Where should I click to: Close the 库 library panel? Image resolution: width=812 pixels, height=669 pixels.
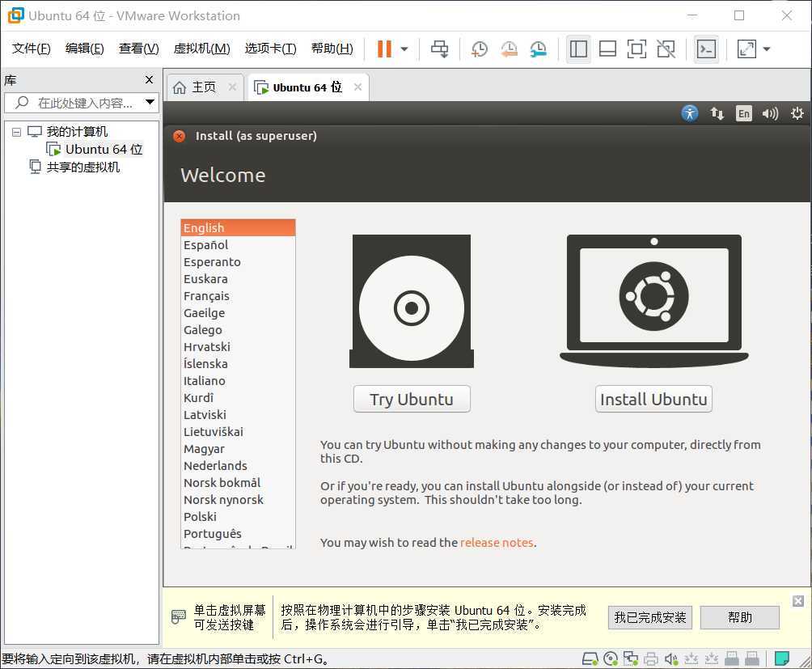[x=149, y=80]
